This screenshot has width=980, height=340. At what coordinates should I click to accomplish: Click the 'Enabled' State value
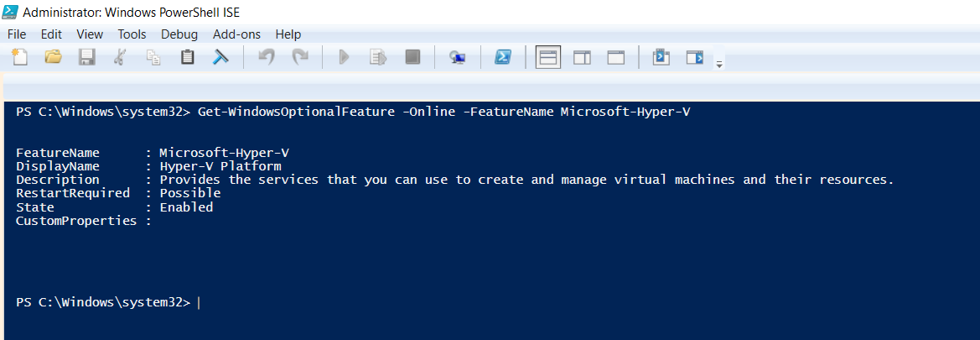pos(186,207)
